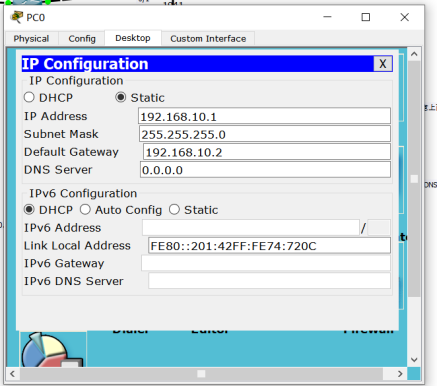
Task: Choose the IPv6 Static radio button
Action: pos(174,210)
